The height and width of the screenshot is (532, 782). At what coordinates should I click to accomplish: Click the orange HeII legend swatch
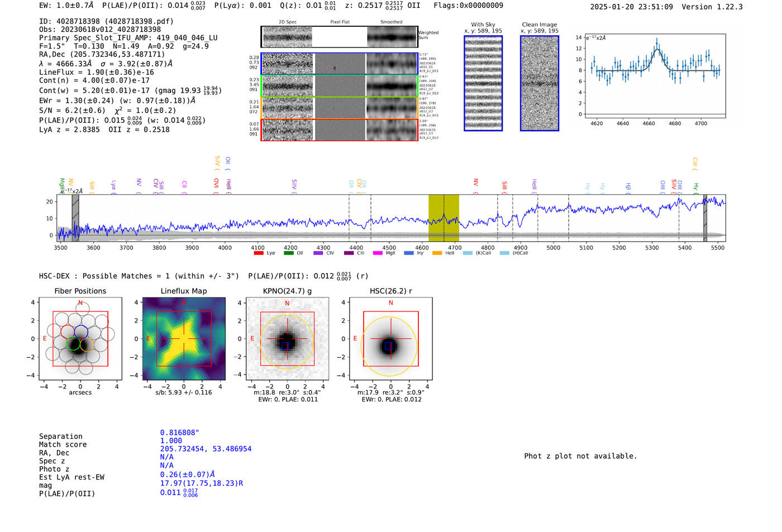tap(437, 253)
